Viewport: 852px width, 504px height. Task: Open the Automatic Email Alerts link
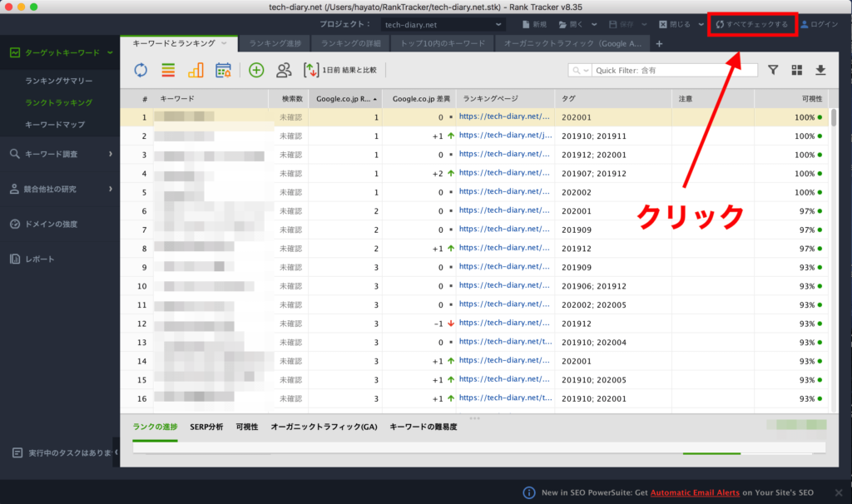click(x=695, y=492)
